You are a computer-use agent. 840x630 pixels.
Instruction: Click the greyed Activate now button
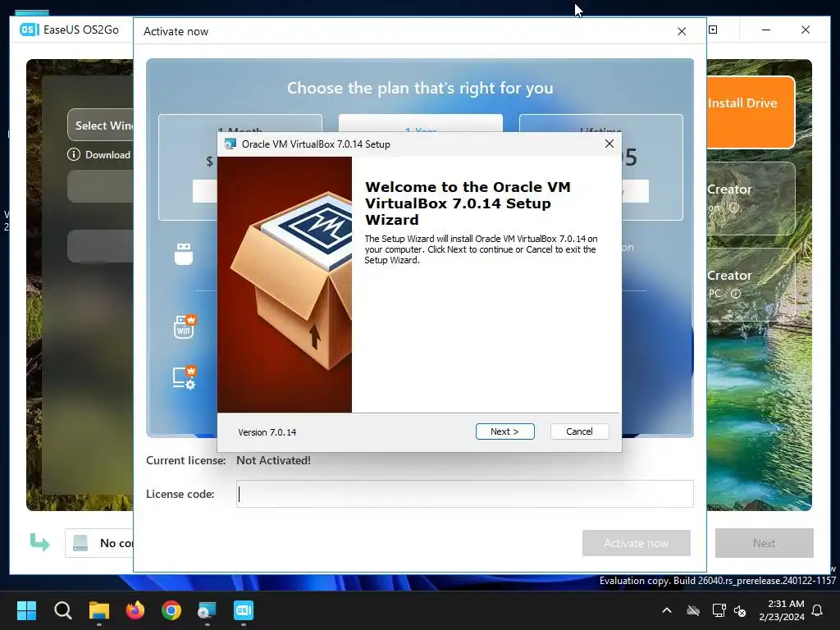pyautogui.click(x=636, y=543)
